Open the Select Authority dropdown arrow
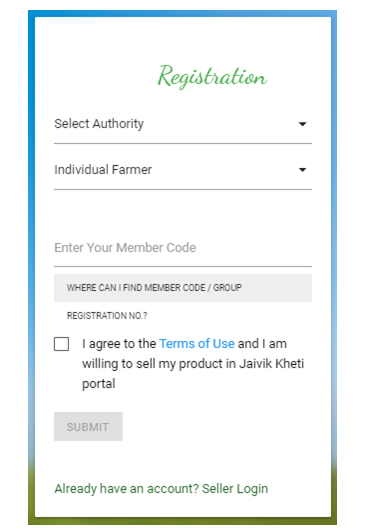 tap(302, 124)
